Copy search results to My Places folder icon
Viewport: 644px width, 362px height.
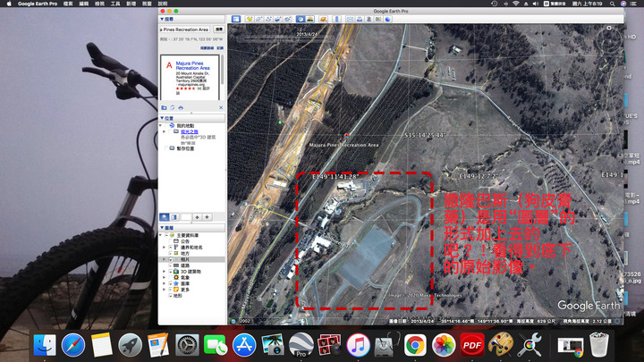pyautogui.click(x=164, y=108)
